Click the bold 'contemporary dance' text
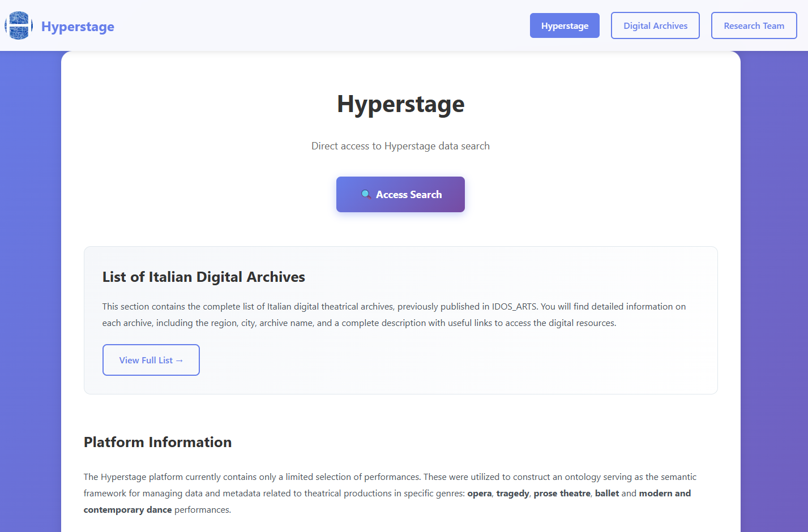808x532 pixels. [127, 510]
